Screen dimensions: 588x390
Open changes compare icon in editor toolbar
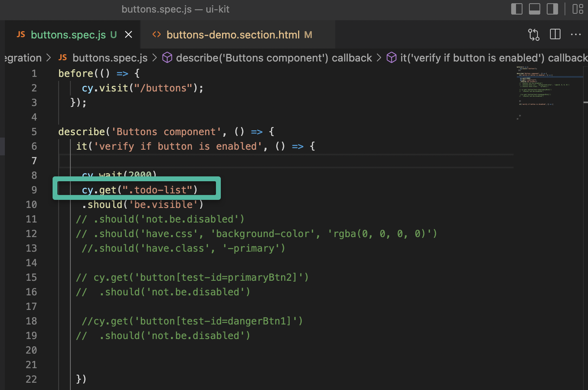point(534,35)
